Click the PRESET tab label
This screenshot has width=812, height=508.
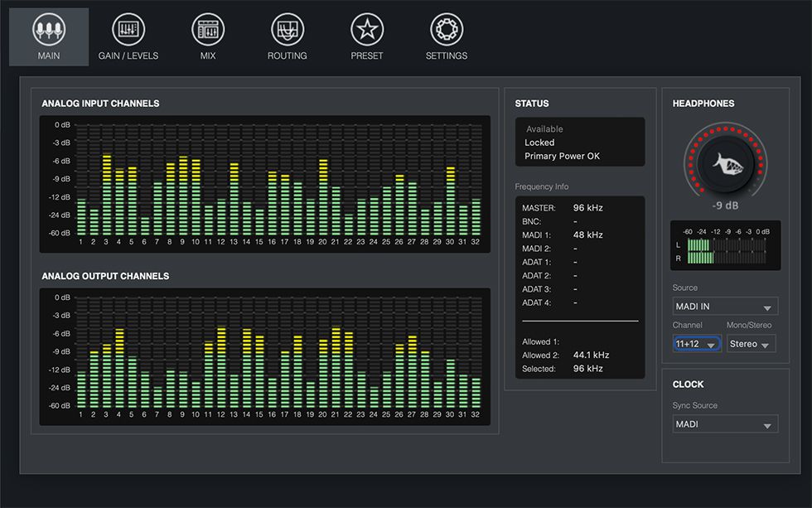coord(366,56)
